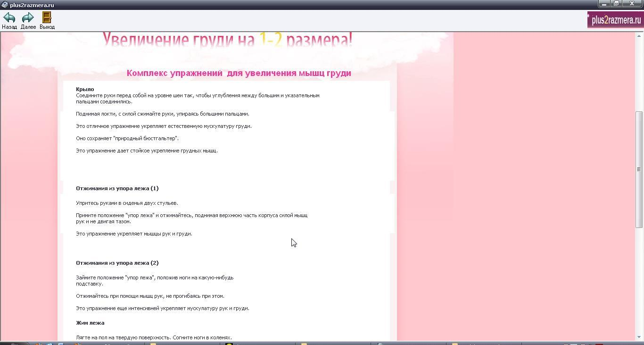Minimize the plus2razmera.ru window
644x345 pixels.
[x=604, y=4]
